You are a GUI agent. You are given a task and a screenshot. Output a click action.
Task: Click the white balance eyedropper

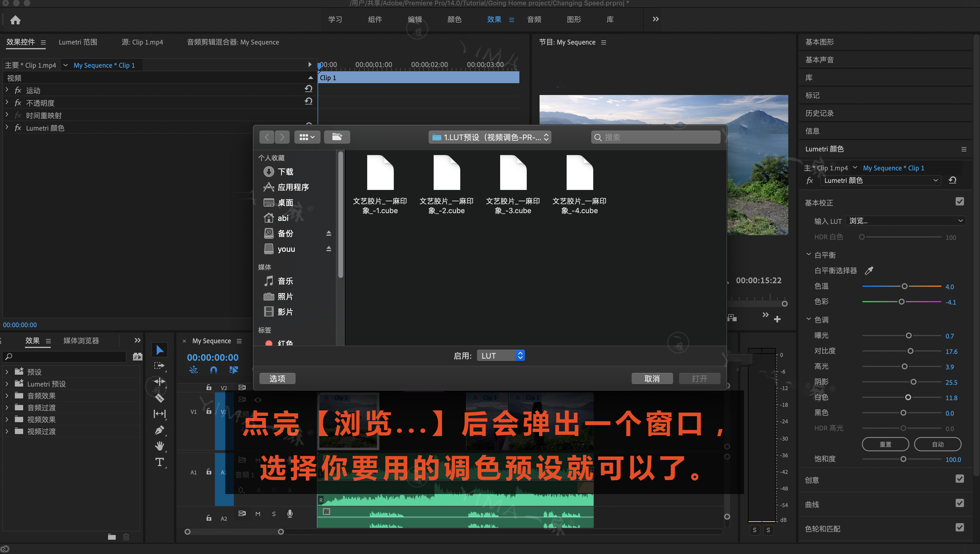(869, 270)
